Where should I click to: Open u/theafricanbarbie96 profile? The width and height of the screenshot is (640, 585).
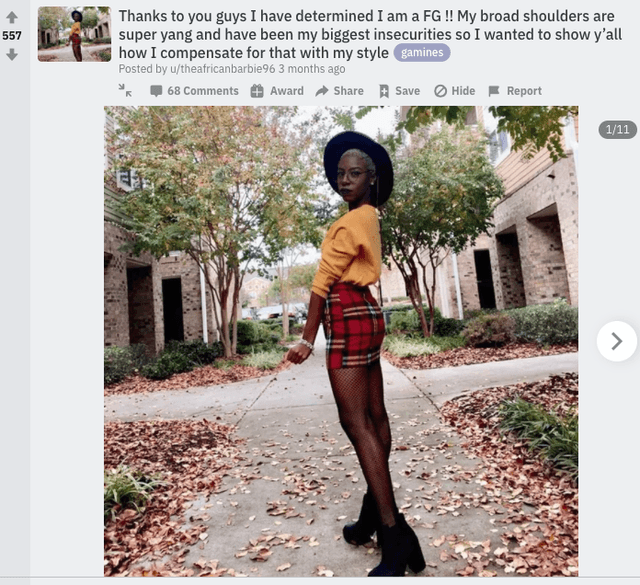pyautogui.click(x=222, y=69)
